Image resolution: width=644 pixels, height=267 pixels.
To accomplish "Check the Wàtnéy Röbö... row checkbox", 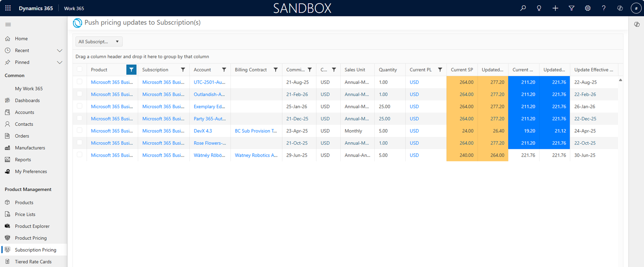I will tap(80, 155).
